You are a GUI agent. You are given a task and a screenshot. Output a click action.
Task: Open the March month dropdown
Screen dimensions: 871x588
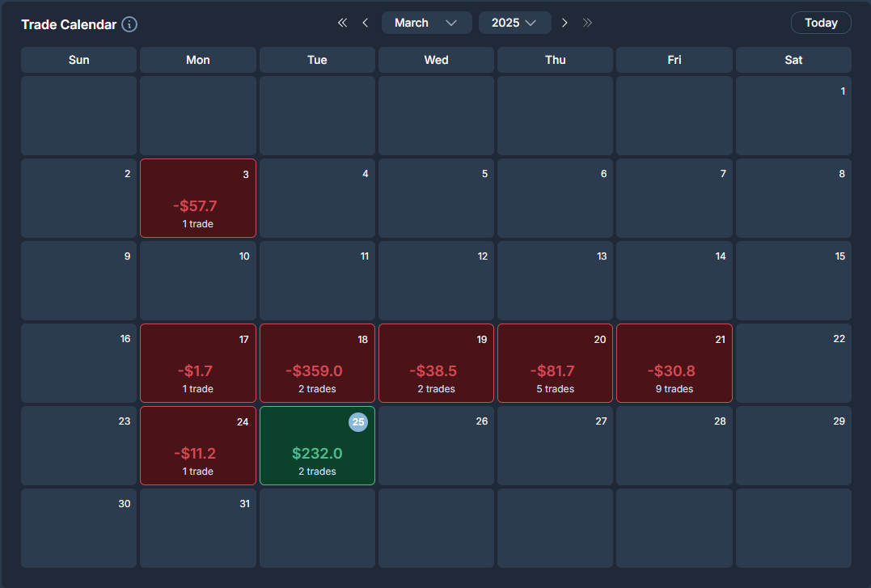coord(427,23)
